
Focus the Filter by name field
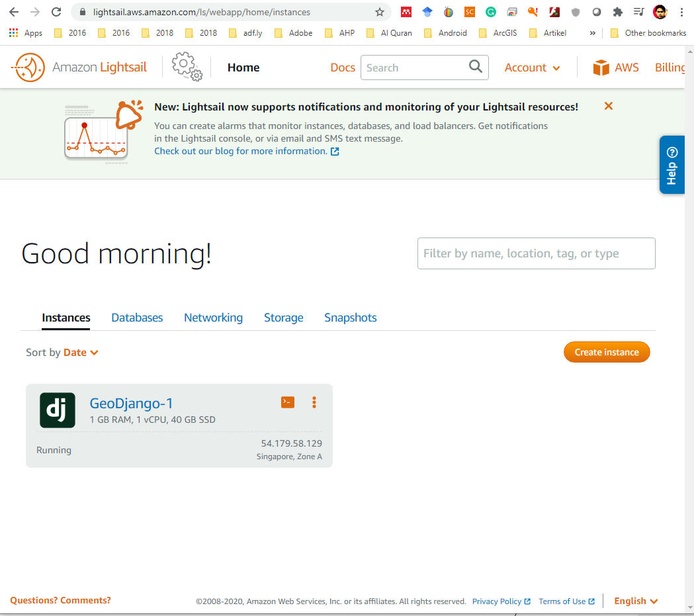coord(537,253)
